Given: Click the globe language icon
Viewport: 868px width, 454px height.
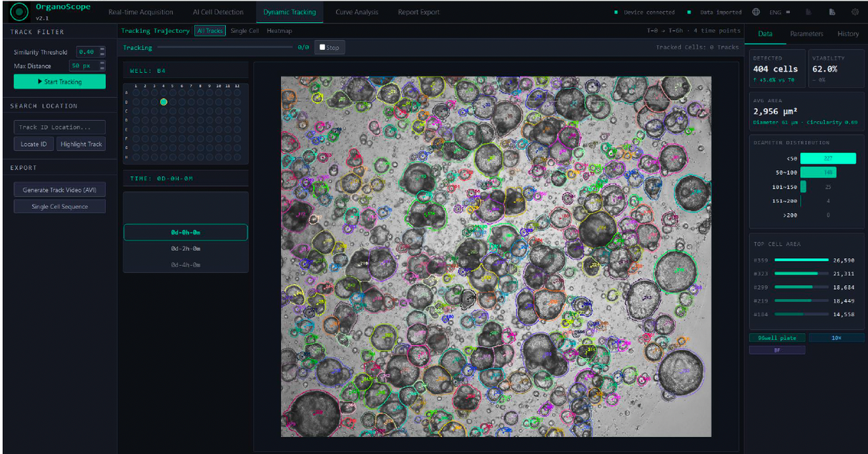Looking at the screenshot, I should pyautogui.click(x=756, y=12).
